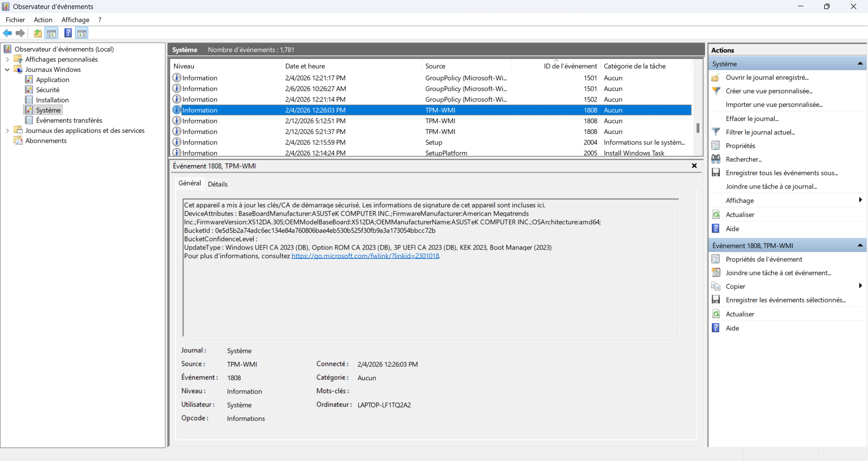This screenshot has width=868, height=461.
Task: Expand the Affichages personnalisés tree node
Action: tap(7, 59)
